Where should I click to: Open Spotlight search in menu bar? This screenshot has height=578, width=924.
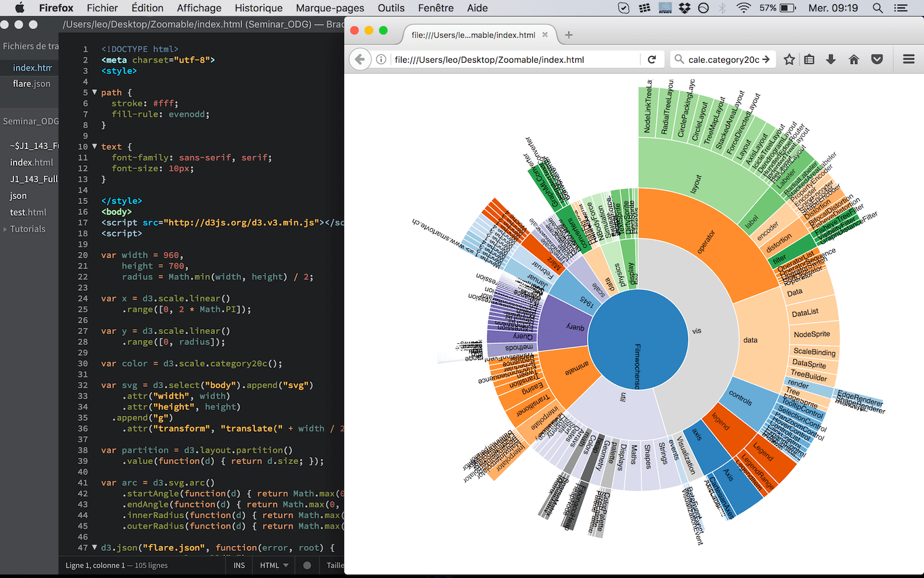878,8
